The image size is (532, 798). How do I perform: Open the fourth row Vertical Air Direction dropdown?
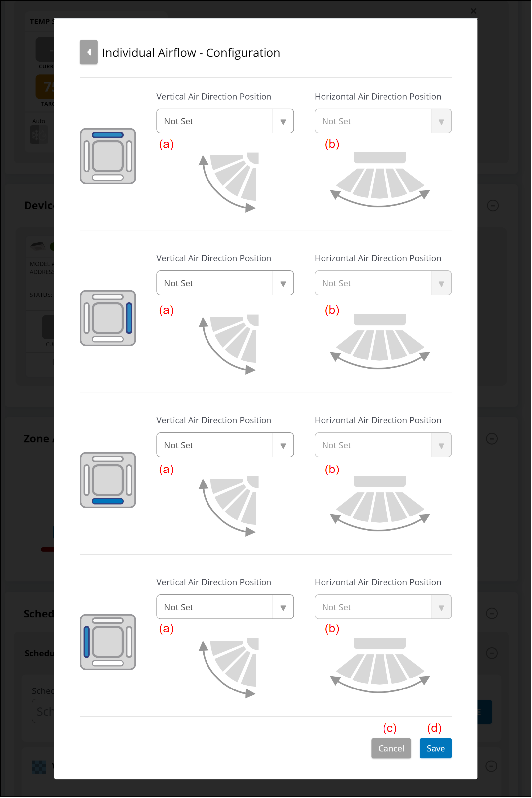coord(225,607)
